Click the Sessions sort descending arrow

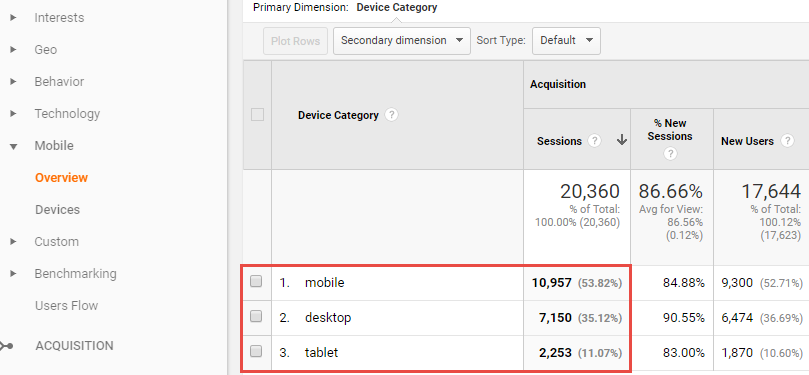click(622, 140)
